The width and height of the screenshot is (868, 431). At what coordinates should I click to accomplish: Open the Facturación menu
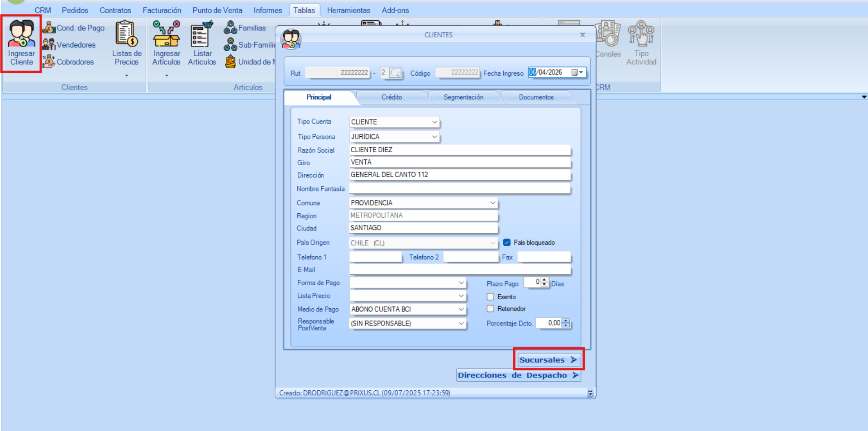[x=162, y=10]
